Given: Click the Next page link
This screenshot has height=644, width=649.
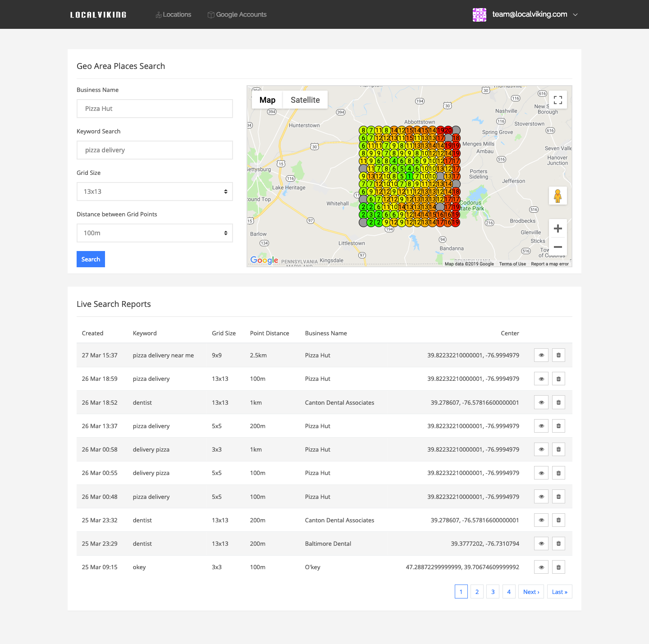Looking at the screenshot, I should click(x=531, y=592).
